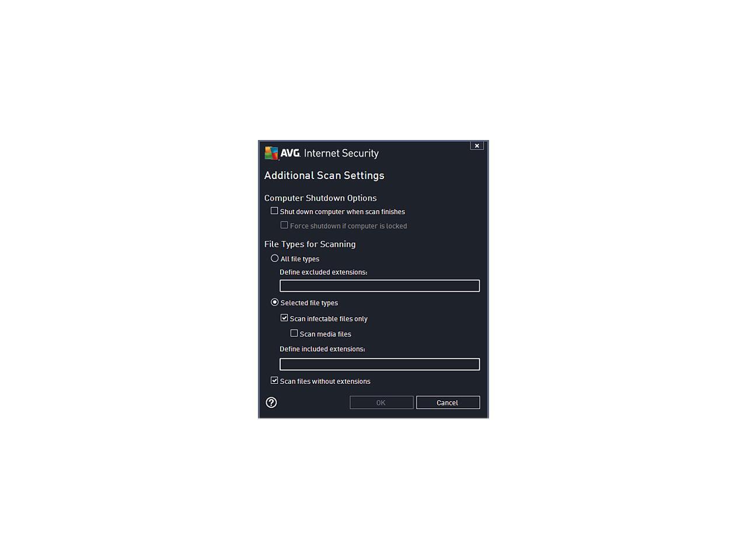Screen dimensions: 747x560
Task: Check Force shutdown if computer is locked
Action: [284, 225]
